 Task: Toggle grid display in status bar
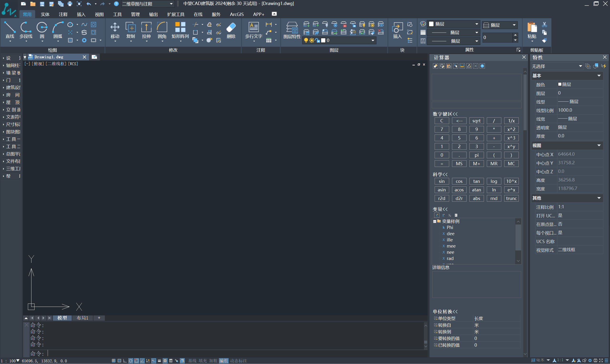pyautogui.click(x=119, y=361)
